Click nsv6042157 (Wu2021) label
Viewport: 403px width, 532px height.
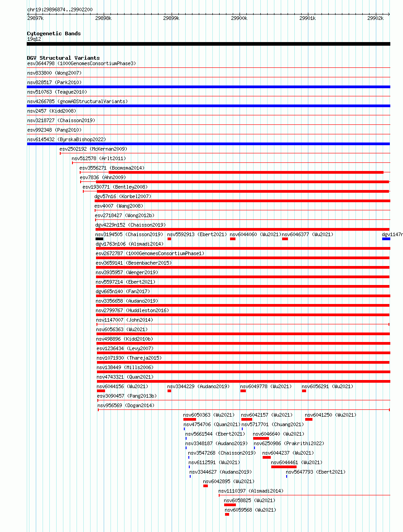coord(267,415)
